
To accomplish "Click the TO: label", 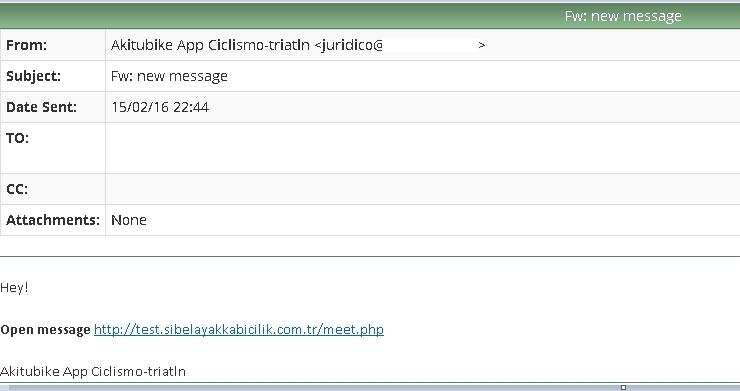I will coord(17,138).
